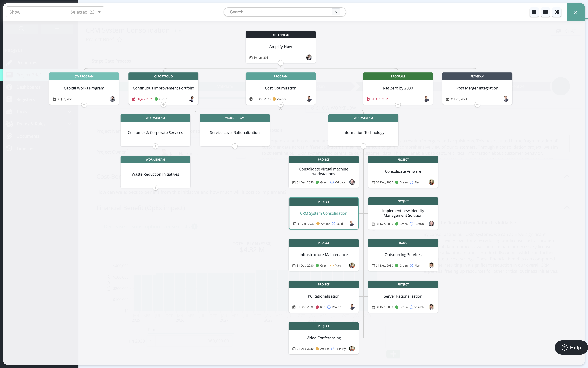The height and width of the screenshot is (368, 588).
Task: Click Cost Optimization owner avatar
Action: (x=309, y=99)
